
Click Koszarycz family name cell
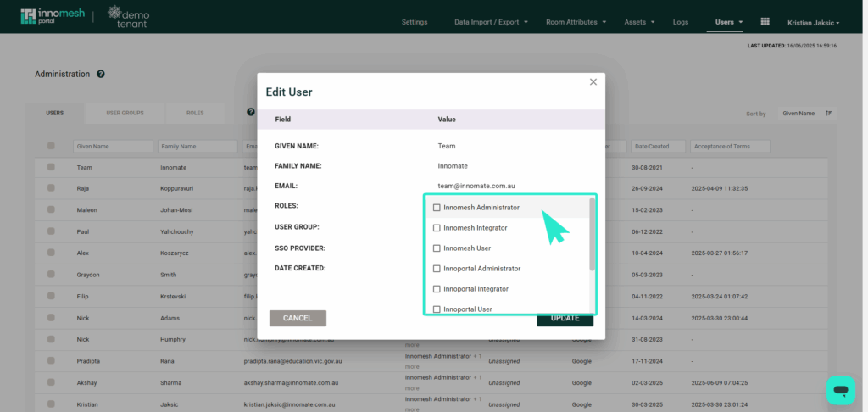(175, 253)
